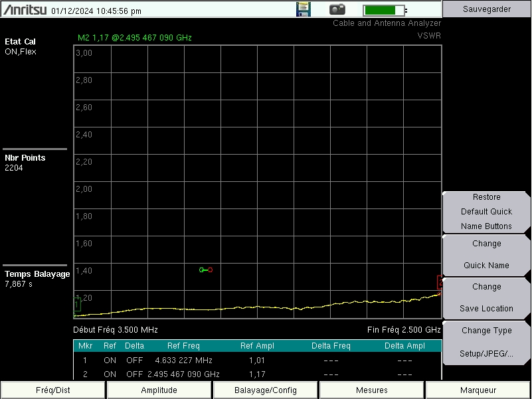The width and height of the screenshot is (532, 399).
Task: Open the Balayage/Config menu tab
Action: coord(266,390)
